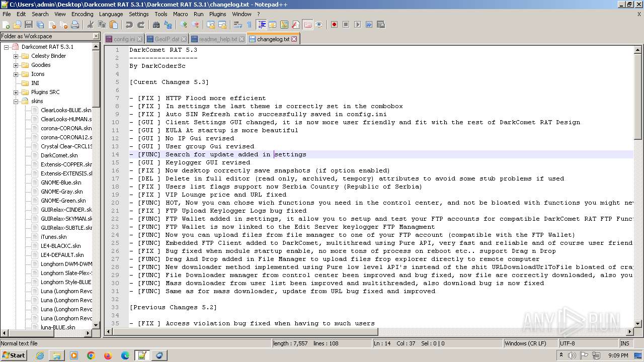This screenshot has height=362, width=644.
Task: Toggle the Folder as Workspace panel icon
Action: (x=307, y=25)
